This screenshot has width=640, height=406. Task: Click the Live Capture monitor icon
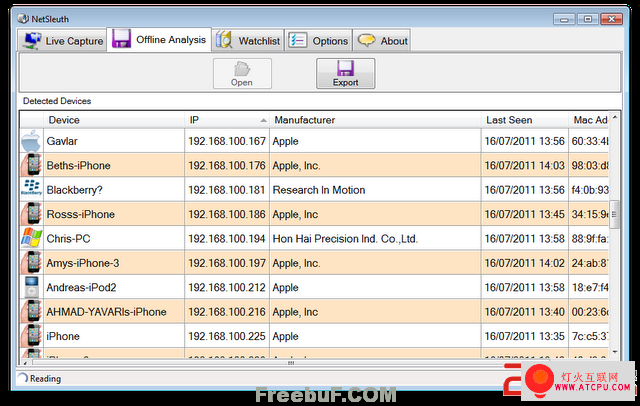32,40
